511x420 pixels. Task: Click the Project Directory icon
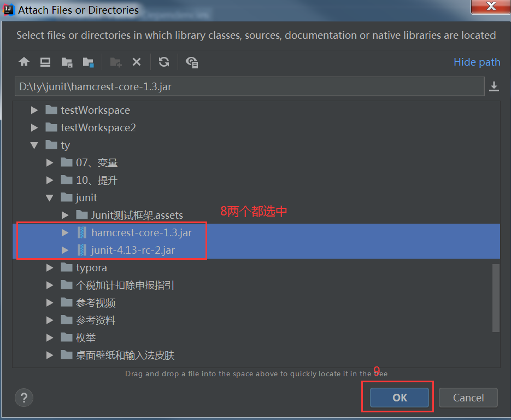tap(67, 62)
